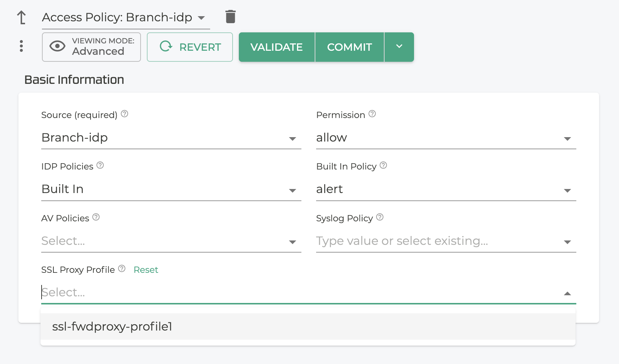Open the AV Policies Select dropdown
619x364 pixels.
(x=171, y=241)
